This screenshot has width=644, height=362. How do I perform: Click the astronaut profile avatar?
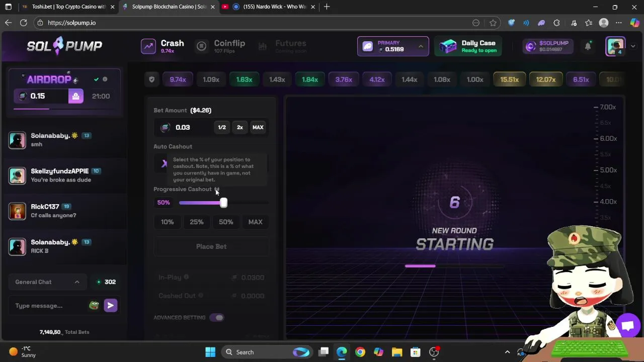click(615, 46)
